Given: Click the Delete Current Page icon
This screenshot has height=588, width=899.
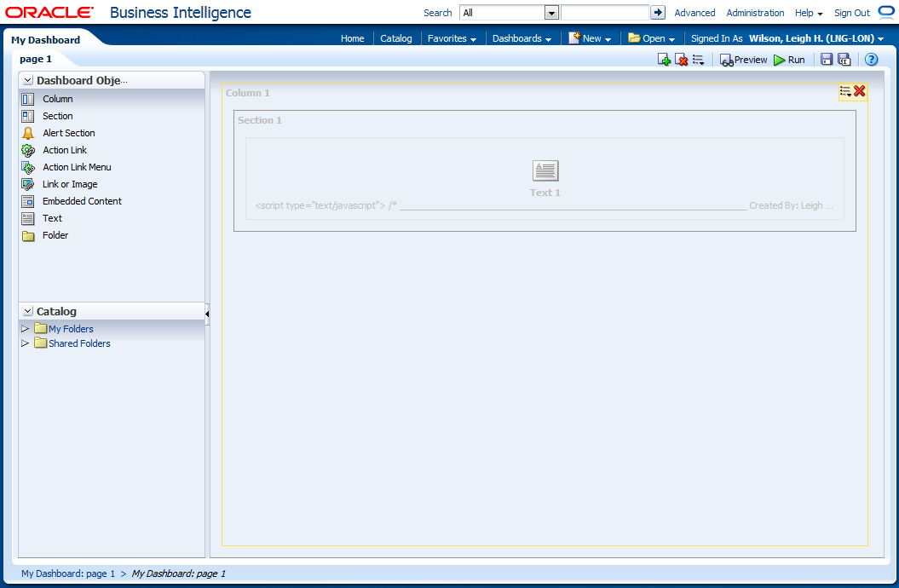Looking at the screenshot, I should click(681, 60).
